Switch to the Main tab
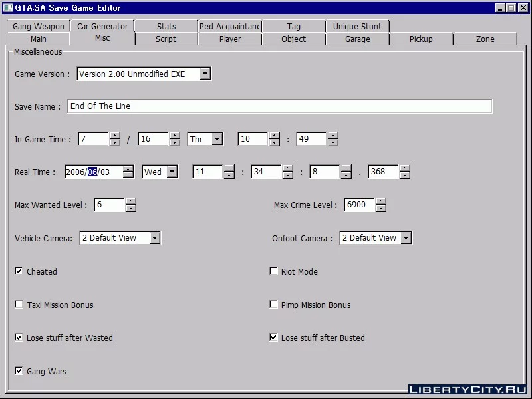 point(39,39)
